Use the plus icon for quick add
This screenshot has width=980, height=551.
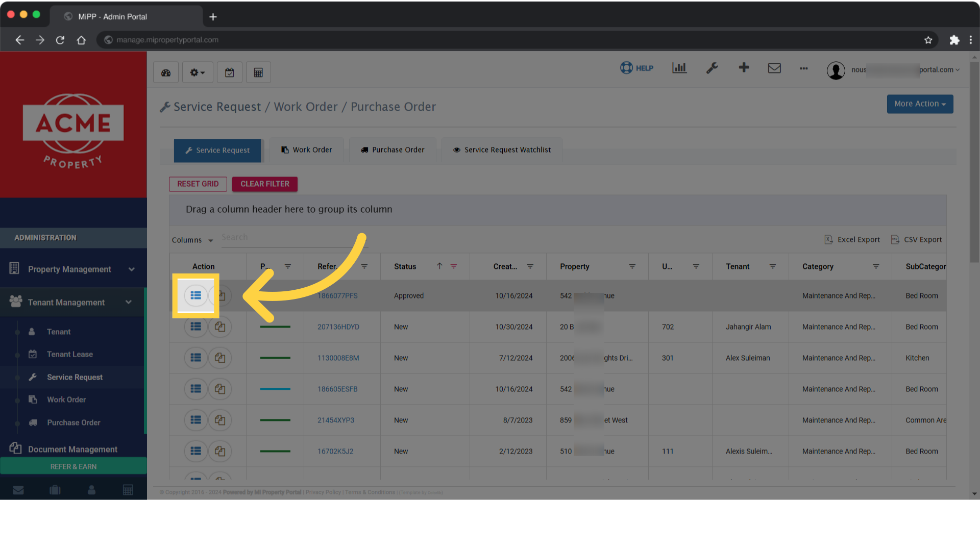click(744, 67)
